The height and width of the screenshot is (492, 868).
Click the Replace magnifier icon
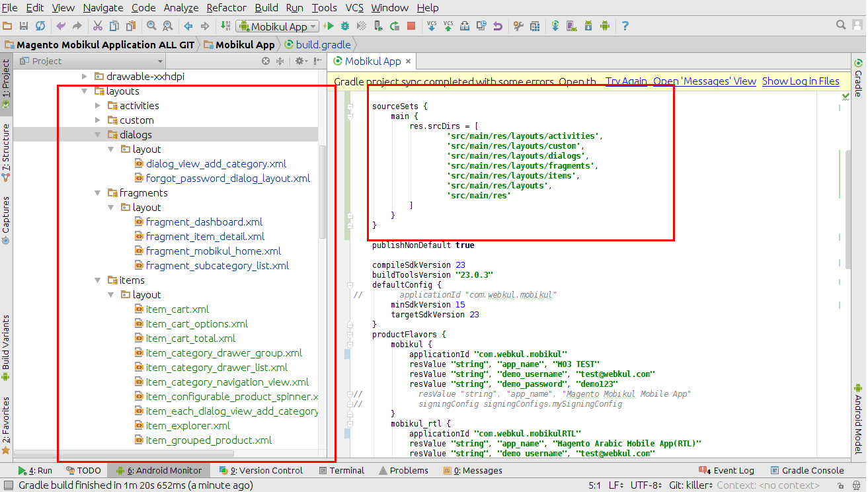[x=168, y=26]
